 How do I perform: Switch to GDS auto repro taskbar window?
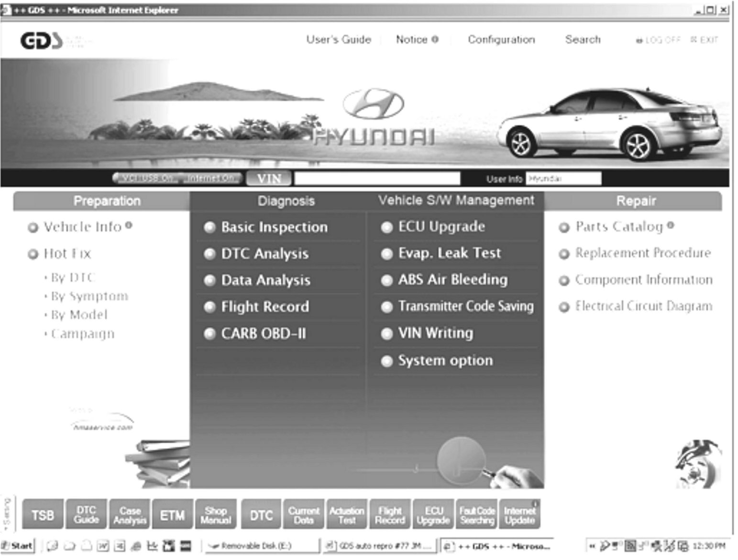[x=379, y=546]
